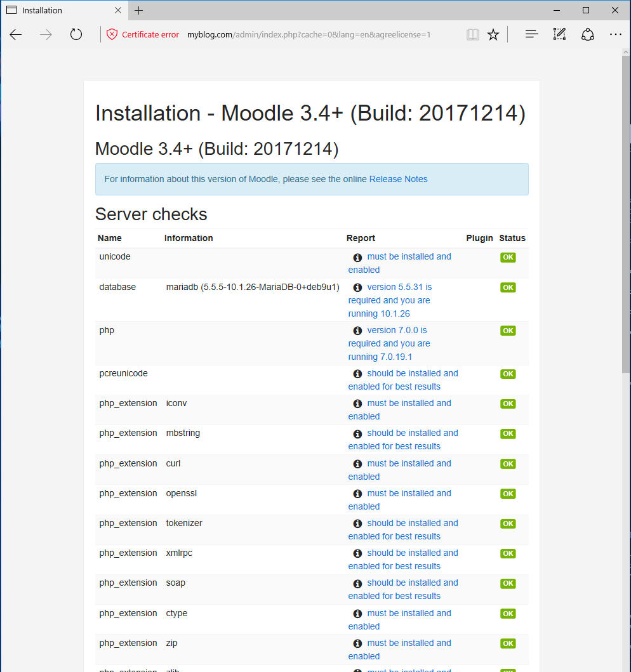Viewport: 631px width, 672px height.
Task: Open iconv 'must be installed and enabled' link
Action: (x=399, y=410)
